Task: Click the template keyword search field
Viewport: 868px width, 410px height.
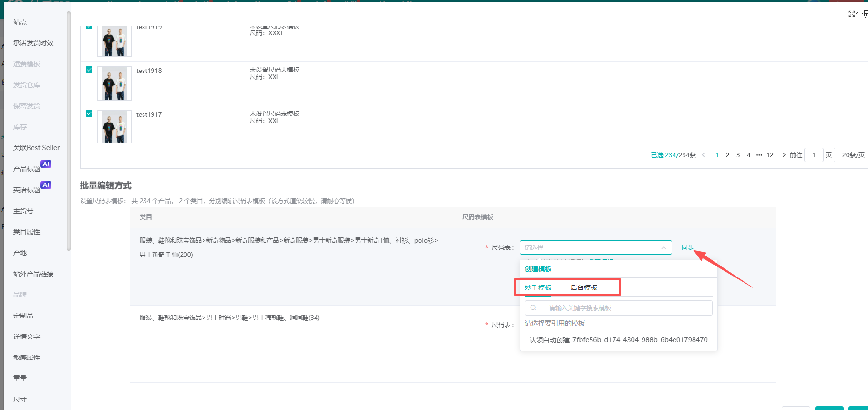Action: (x=618, y=308)
